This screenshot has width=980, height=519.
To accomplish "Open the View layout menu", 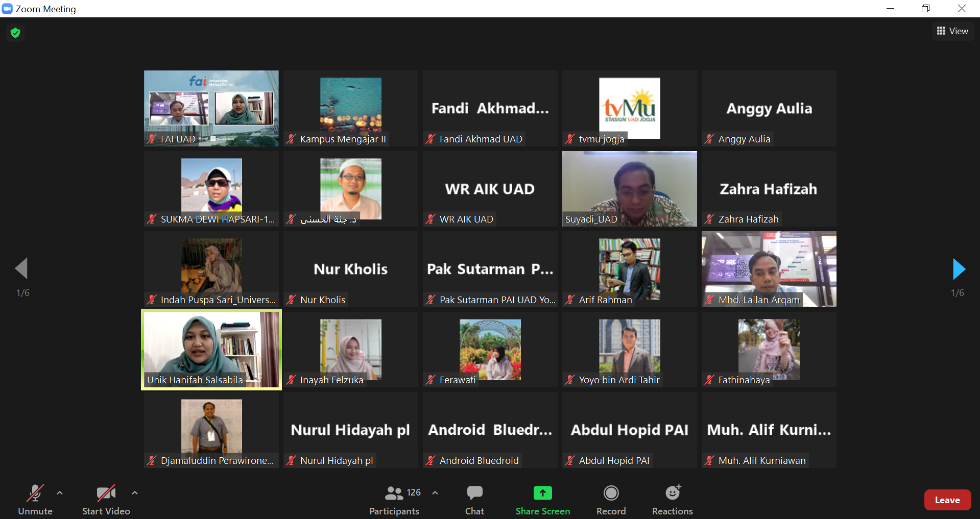I will click(952, 31).
